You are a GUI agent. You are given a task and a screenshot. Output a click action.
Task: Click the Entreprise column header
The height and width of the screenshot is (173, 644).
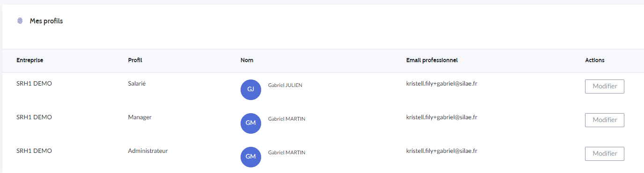tap(30, 60)
